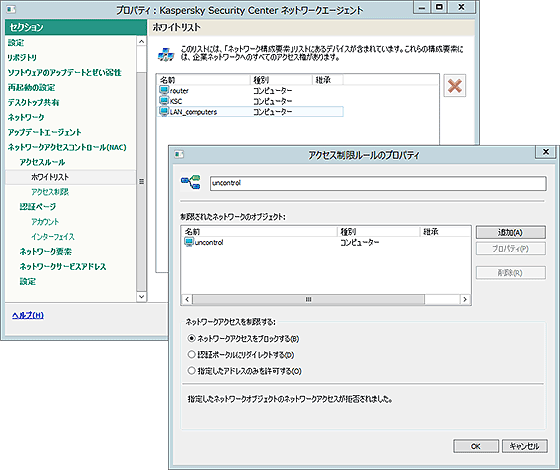Viewport: 560px width, 470px height.
Task: Click the LAN_computers computer icon
Action: 164,111
